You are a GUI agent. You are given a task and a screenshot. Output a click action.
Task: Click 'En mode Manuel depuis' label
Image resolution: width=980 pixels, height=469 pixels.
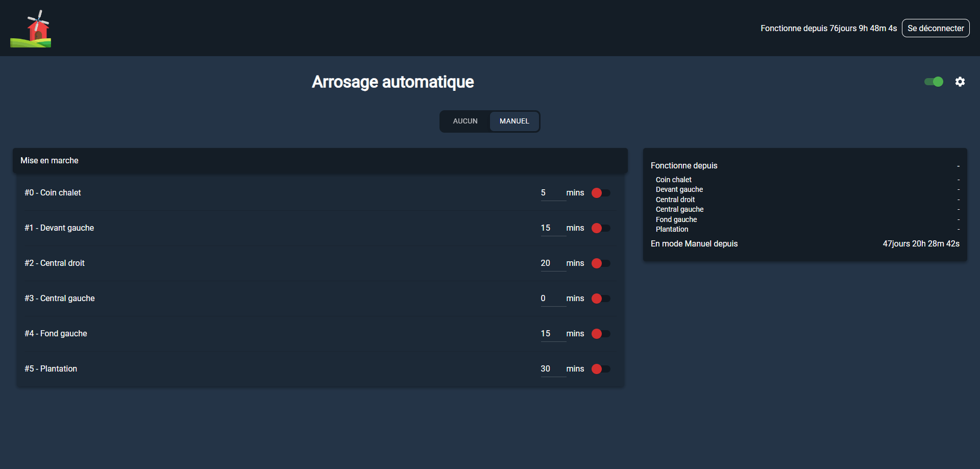[x=694, y=244]
